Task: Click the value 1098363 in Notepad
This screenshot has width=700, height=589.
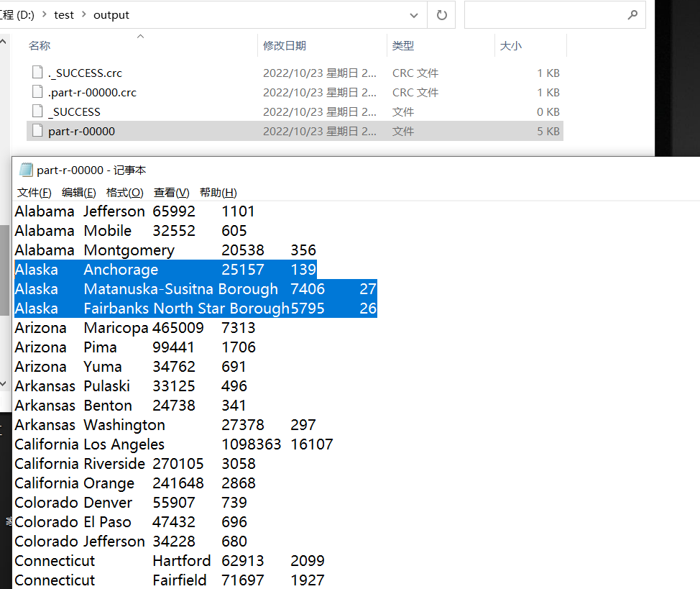Action: (252, 444)
